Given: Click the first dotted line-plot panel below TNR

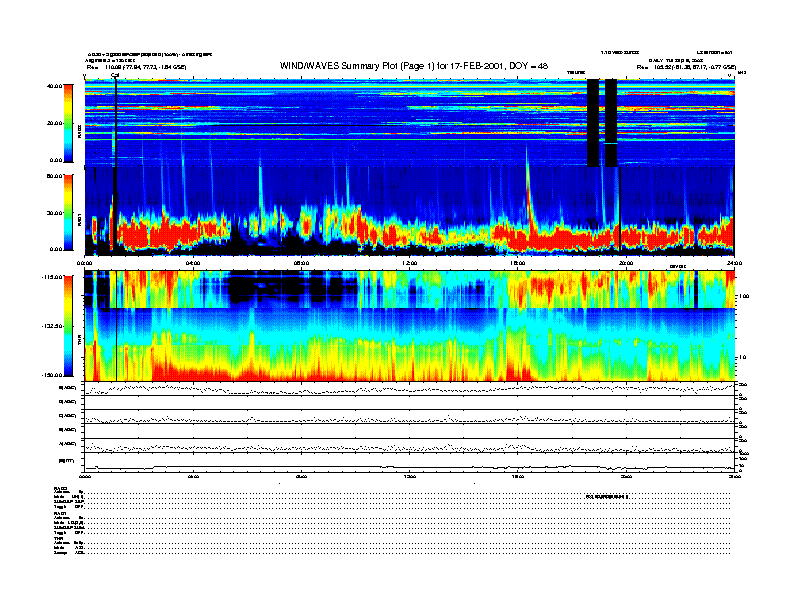Looking at the screenshot, I should click(410, 389).
